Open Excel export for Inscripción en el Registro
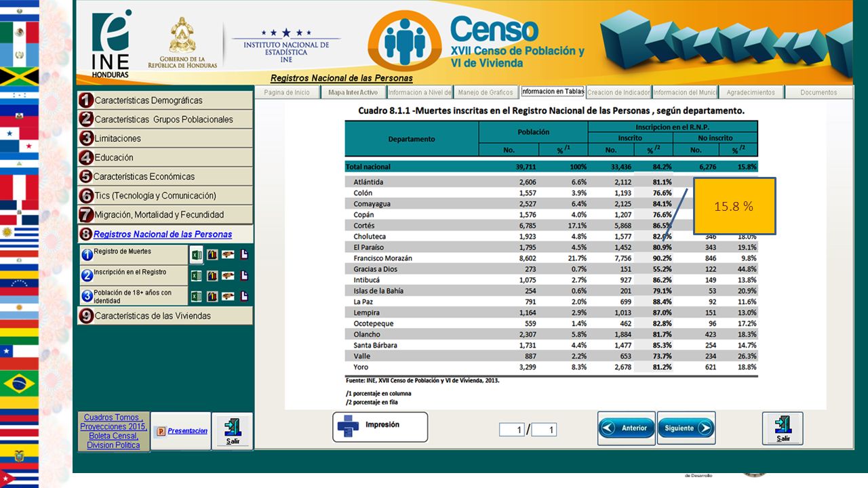The width and height of the screenshot is (868, 488). pos(196,276)
